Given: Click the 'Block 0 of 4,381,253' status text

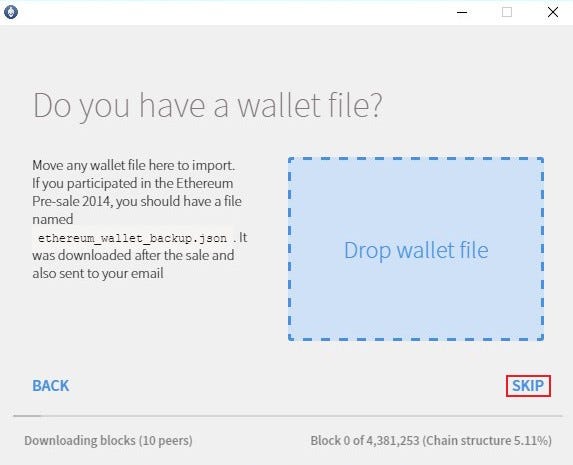Looking at the screenshot, I should coord(365,441).
